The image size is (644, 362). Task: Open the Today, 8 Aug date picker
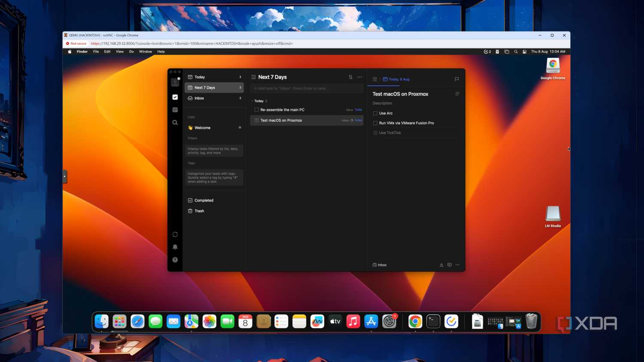tap(396, 79)
